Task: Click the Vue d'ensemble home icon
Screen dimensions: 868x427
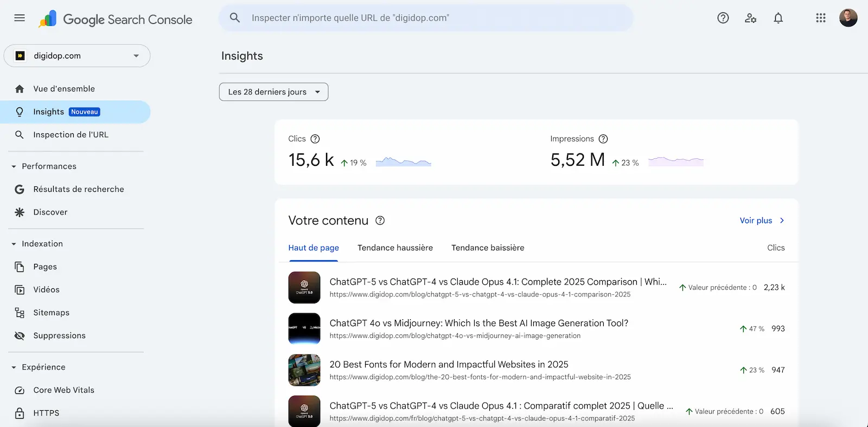Action: [20, 89]
